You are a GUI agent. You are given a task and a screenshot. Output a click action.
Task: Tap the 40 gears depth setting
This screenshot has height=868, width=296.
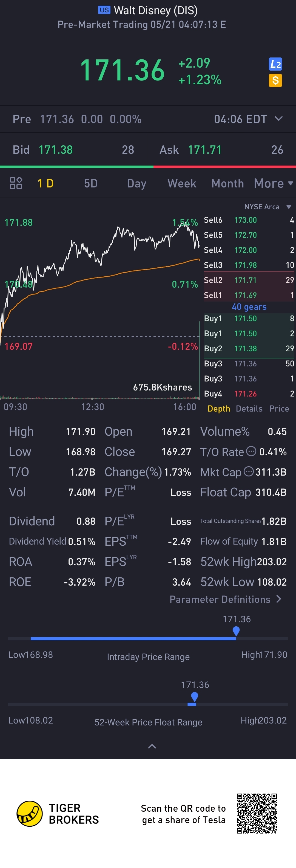click(249, 307)
